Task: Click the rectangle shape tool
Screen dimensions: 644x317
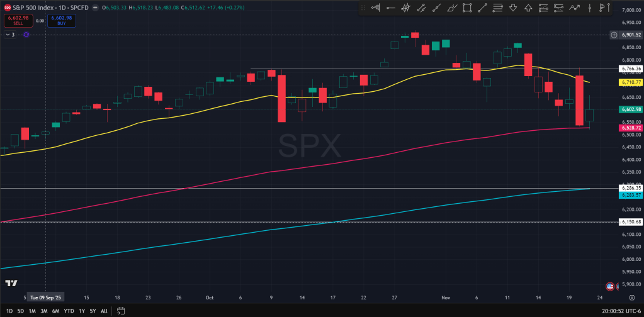Action: coord(467,8)
